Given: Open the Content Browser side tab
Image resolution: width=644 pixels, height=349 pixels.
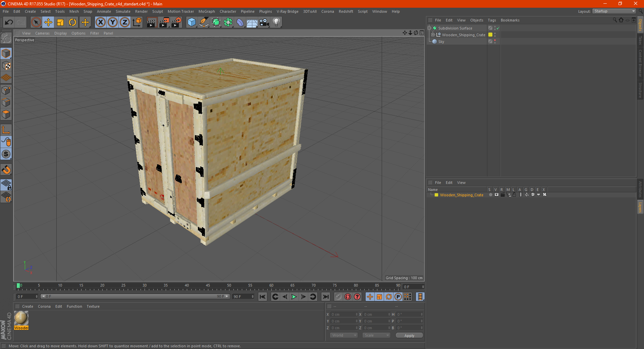Looking at the screenshot, I should pos(640,63).
